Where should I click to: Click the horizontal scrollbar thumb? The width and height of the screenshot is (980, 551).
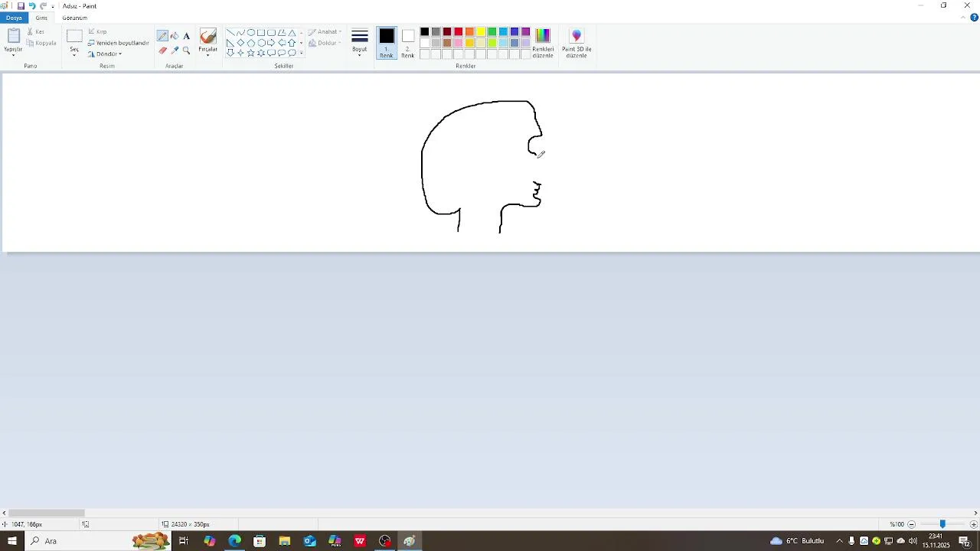(x=47, y=513)
